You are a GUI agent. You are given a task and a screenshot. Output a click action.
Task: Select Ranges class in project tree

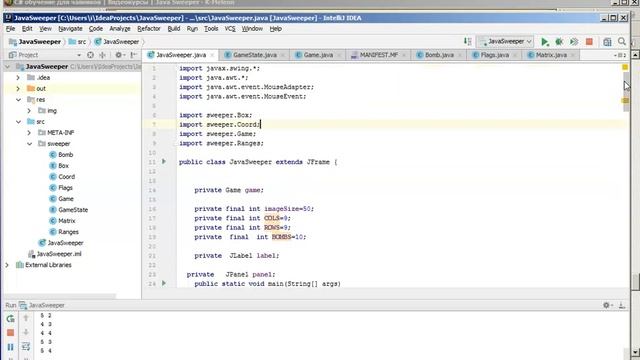point(64,232)
